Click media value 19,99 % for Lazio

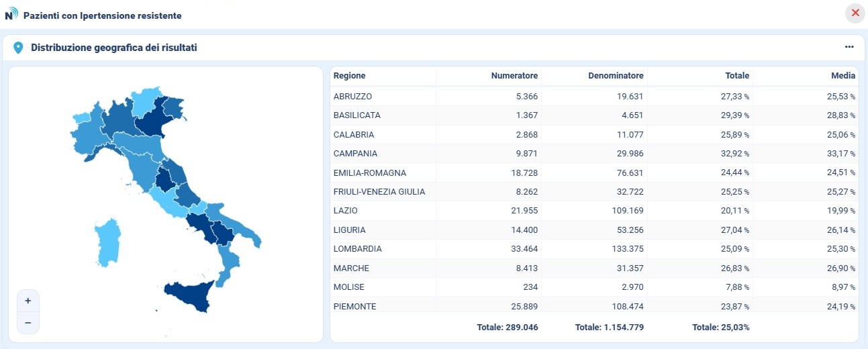(x=840, y=211)
